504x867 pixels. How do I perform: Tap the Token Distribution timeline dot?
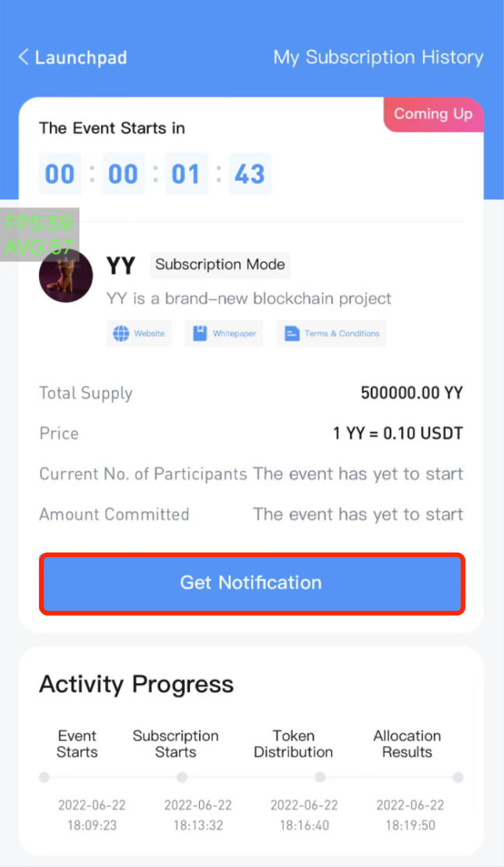click(x=320, y=777)
